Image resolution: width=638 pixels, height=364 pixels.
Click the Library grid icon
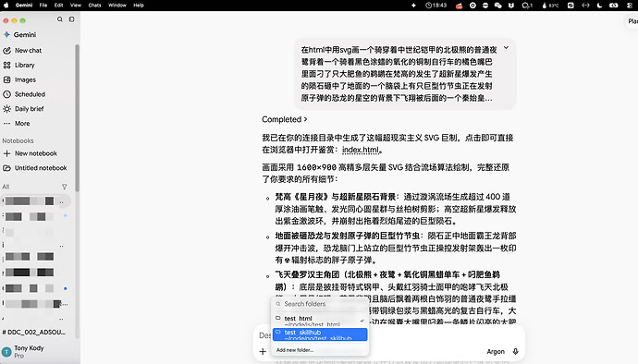pyautogui.click(x=6, y=65)
